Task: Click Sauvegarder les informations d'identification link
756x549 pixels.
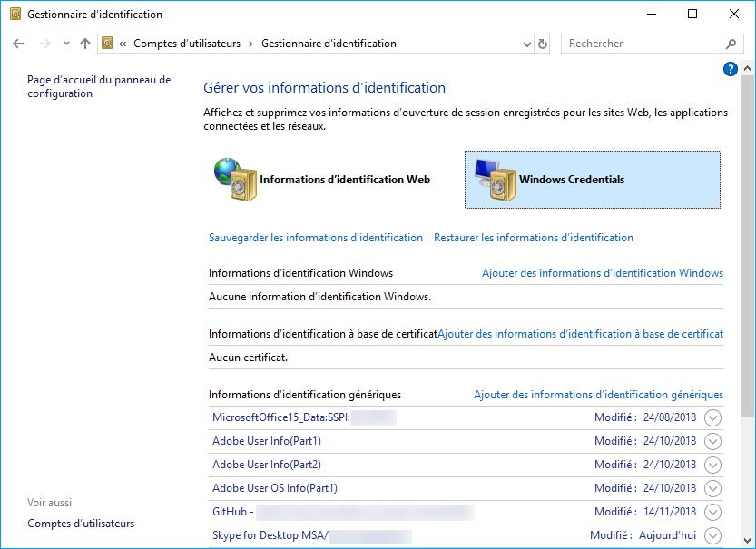Action: pyautogui.click(x=316, y=238)
